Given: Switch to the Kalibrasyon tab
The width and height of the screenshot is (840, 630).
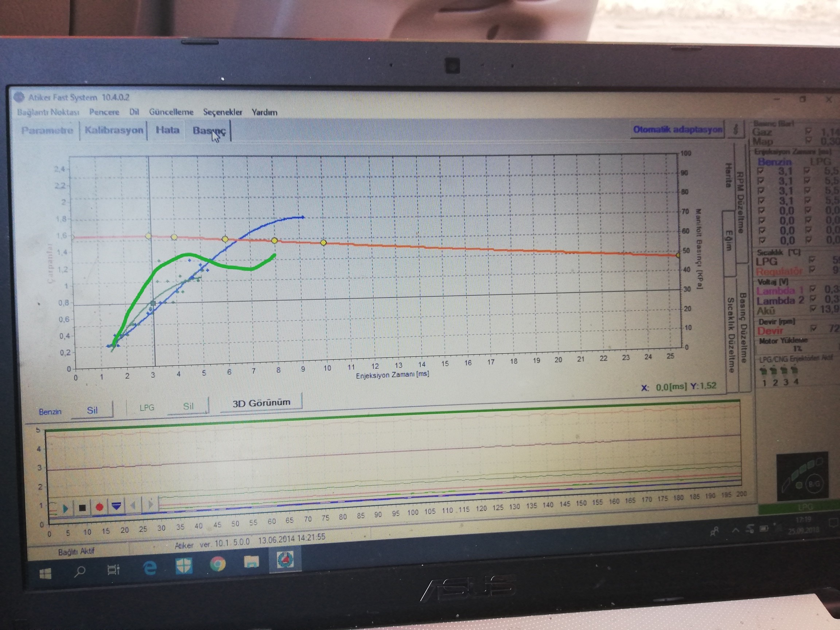Looking at the screenshot, I should pos(113,130).
